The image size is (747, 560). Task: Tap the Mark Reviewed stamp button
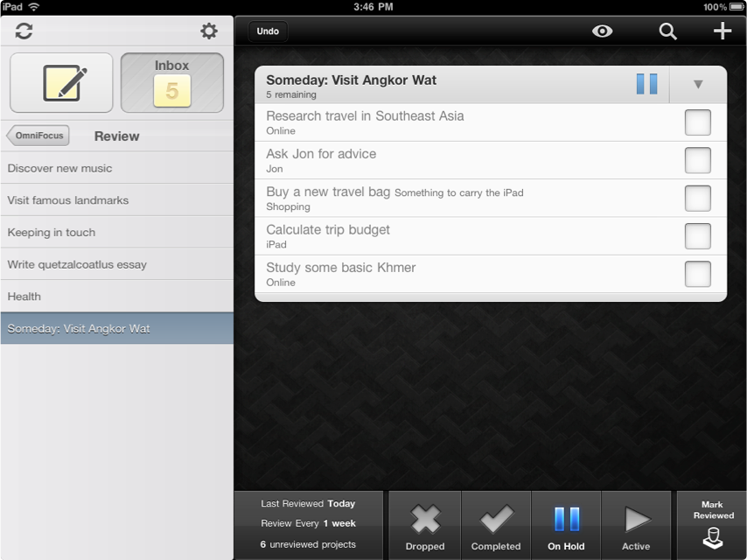pyautogui.click(x=713, y=526)
